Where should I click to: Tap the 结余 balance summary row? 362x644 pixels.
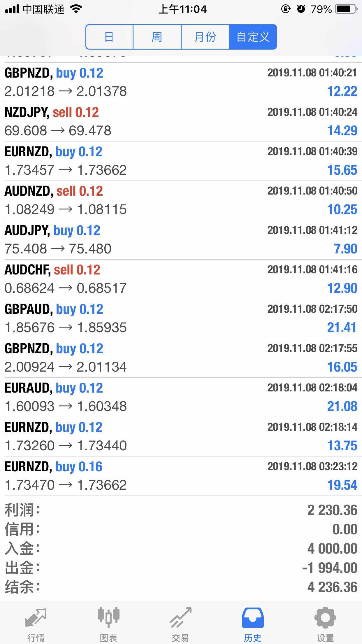click(181, 587)
